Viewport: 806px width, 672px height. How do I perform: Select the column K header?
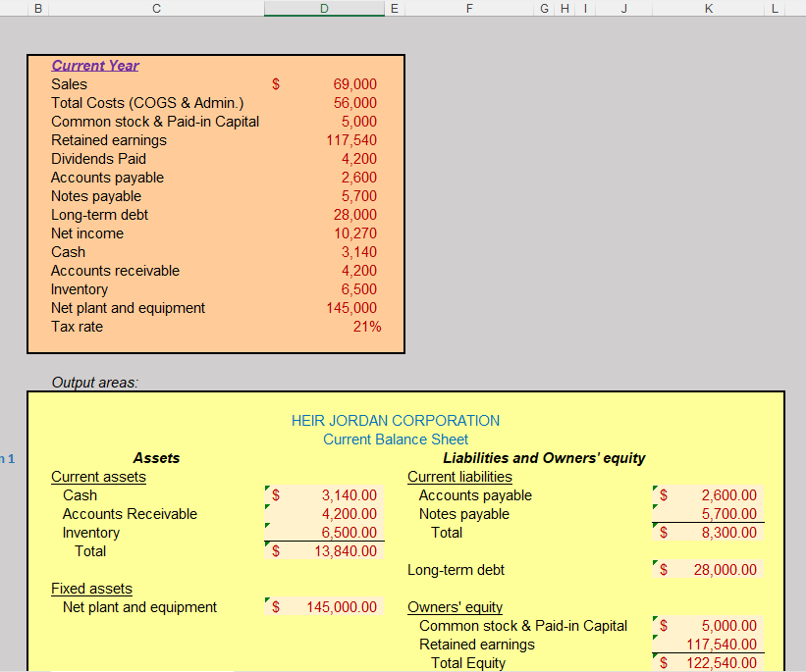(708, 8)
